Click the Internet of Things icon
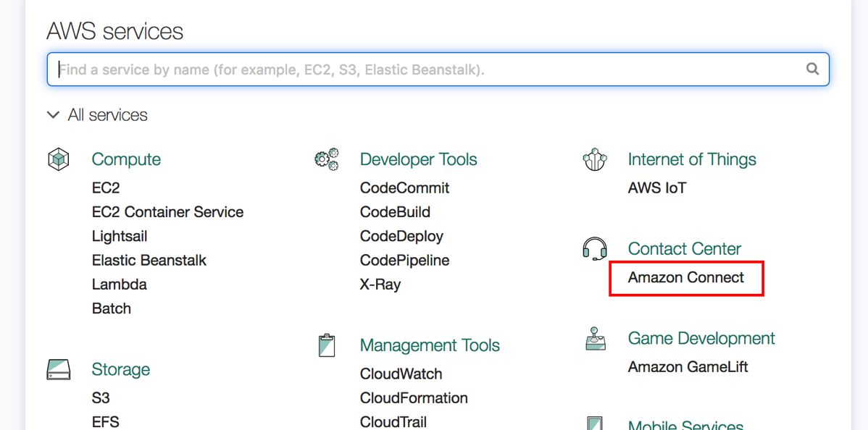Image resolution: width=868 pixels, height=430 pixels. pos(595,159)
